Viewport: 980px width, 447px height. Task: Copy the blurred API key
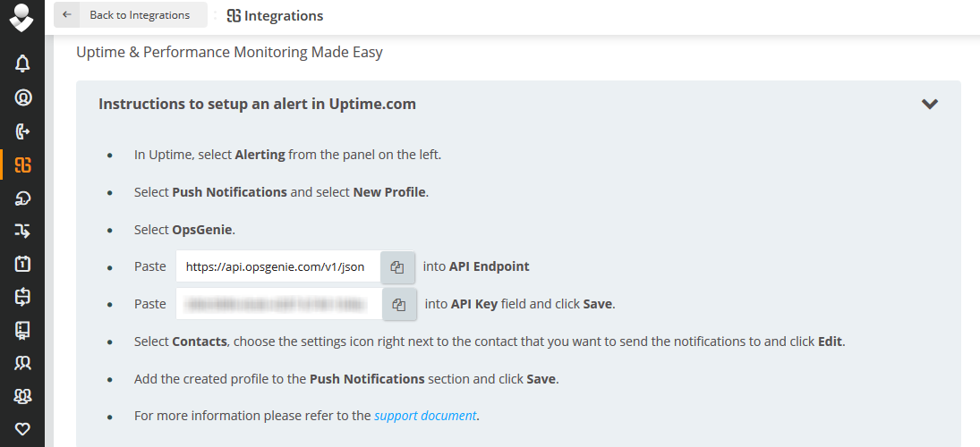pyautogui.click(x=399, y=305)
